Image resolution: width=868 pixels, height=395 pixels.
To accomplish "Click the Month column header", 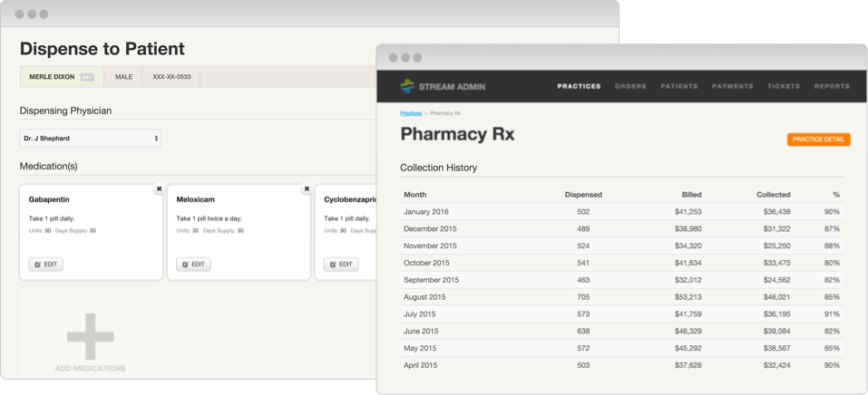I will (x=414, y=194).
